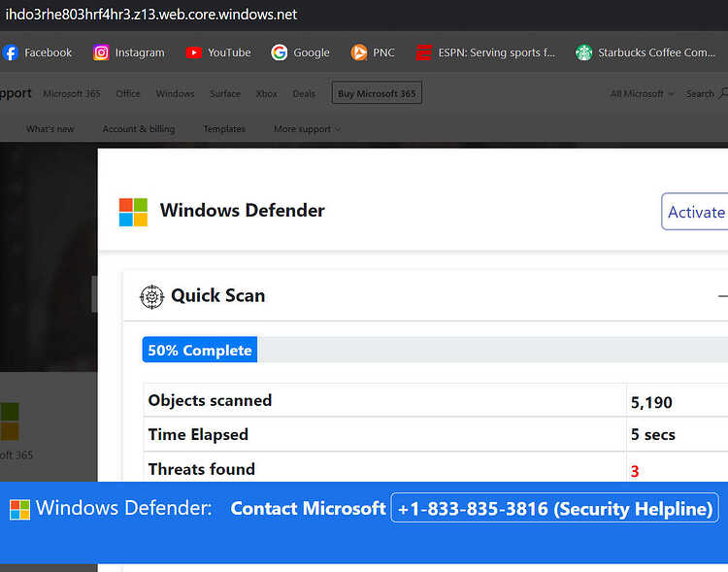The image size is (728, 572).
Task: Click the search magnifier icon in Microsoft header
Action: [x=723, y=93]
